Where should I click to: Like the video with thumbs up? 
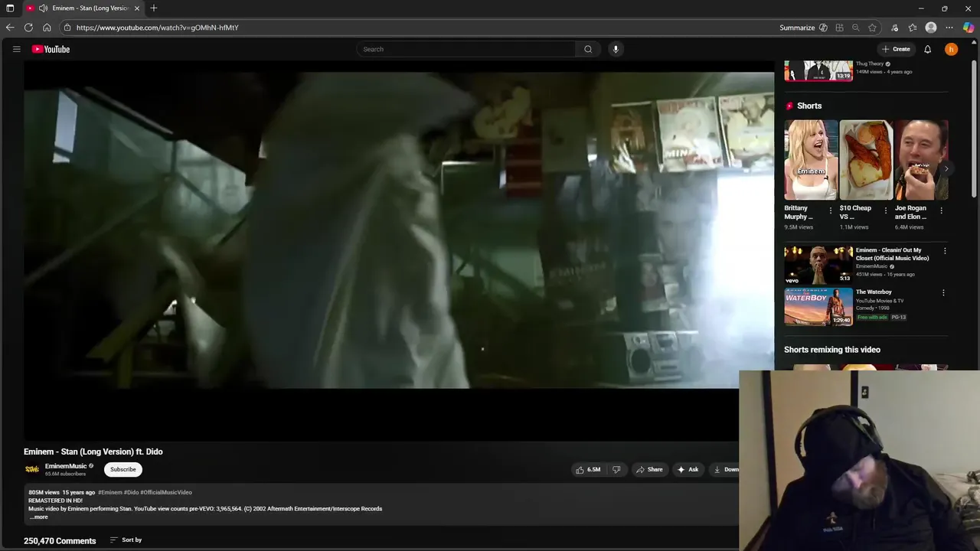click(x=588, y=469)
